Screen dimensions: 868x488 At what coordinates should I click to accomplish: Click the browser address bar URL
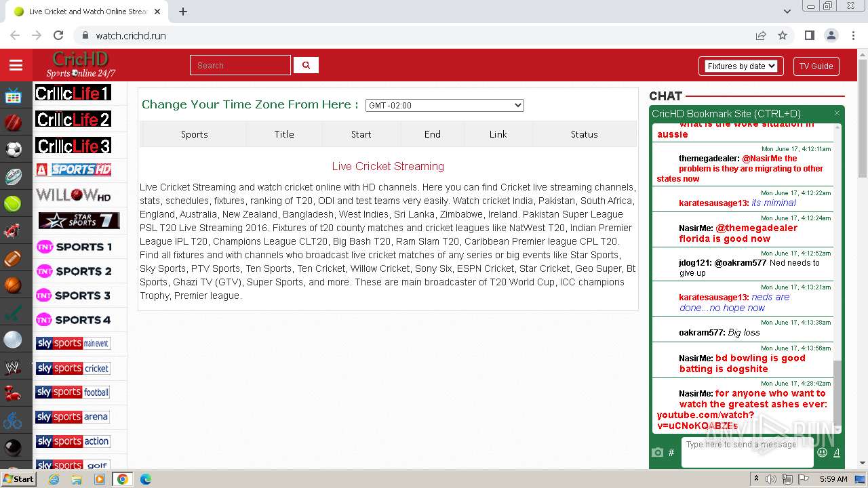(x=131, y=35)
